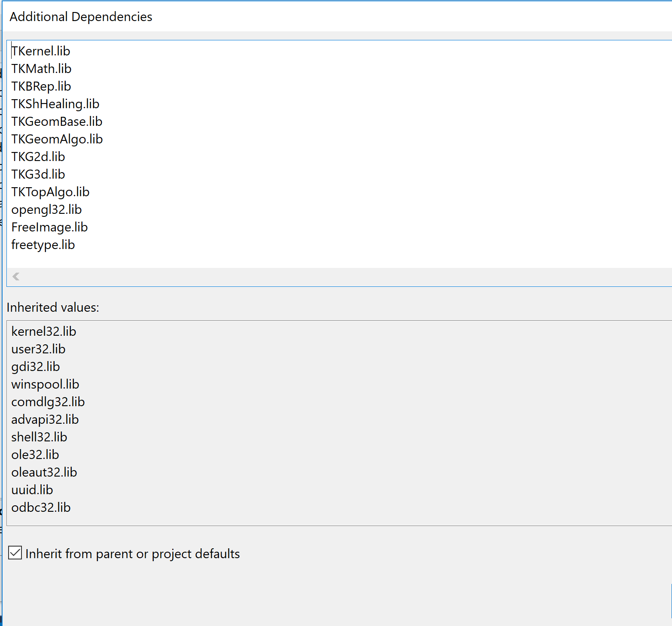This screenshot has height=626, width=672.
Task: Click oleaut32.lib in the inherited list
Action: pos(44,472)
